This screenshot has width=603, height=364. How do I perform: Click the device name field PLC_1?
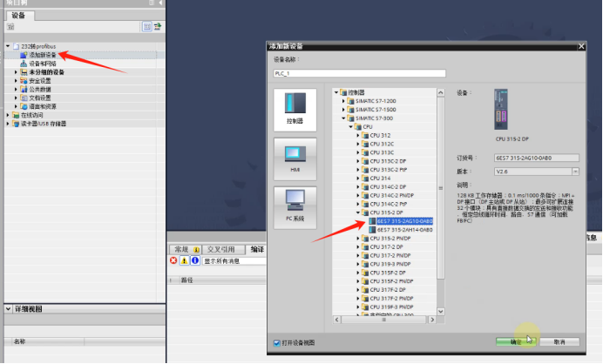click(360, 73)
